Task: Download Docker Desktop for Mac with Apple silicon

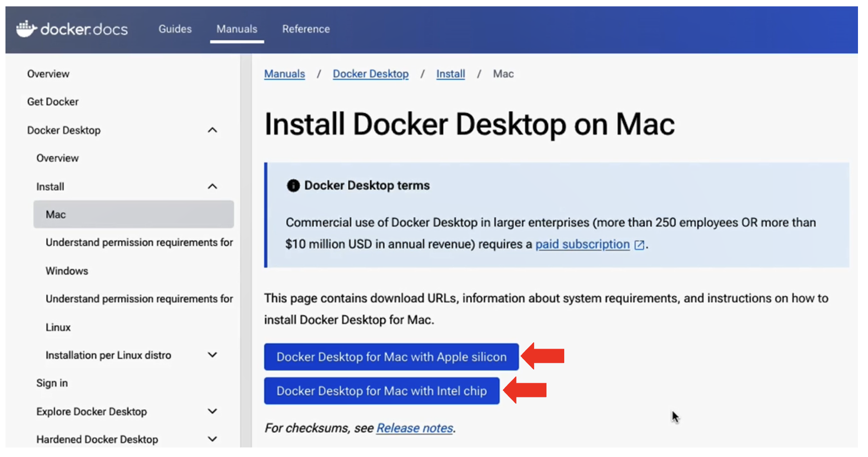Action: coord(391,357)
